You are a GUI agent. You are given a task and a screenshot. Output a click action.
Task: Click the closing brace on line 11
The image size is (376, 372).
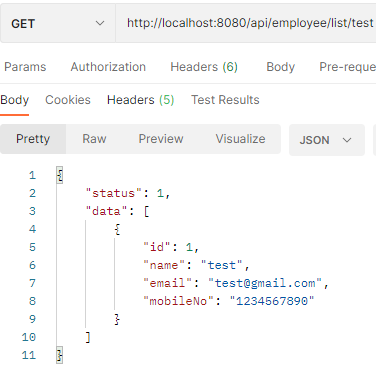click(x=59, y=355)
